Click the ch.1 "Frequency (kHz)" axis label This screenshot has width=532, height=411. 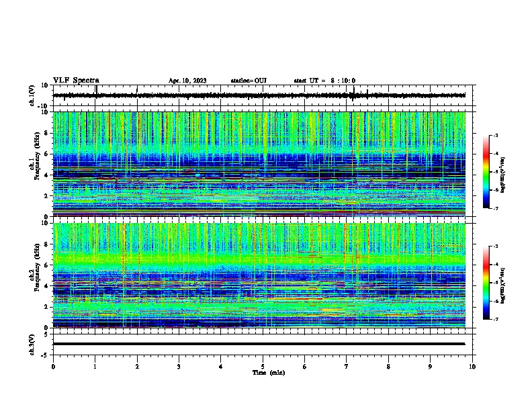37,156
